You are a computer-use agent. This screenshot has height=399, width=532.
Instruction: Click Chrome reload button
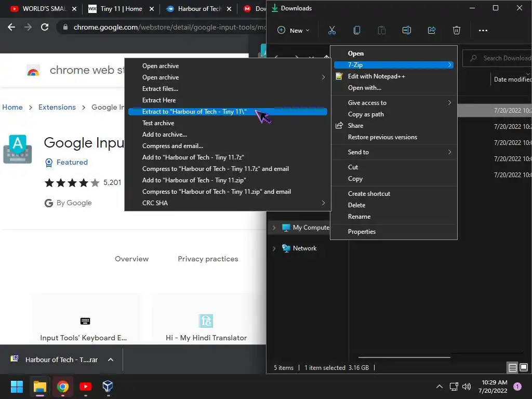[45, 27]
